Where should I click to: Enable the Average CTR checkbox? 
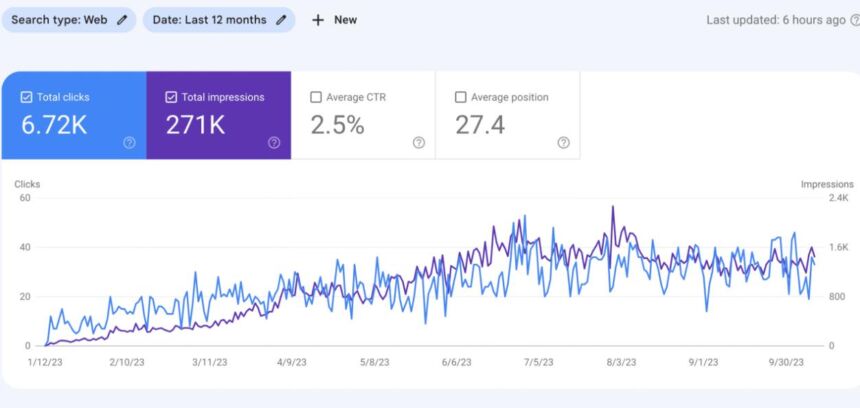pyautogui.click(x=316, y=97)
